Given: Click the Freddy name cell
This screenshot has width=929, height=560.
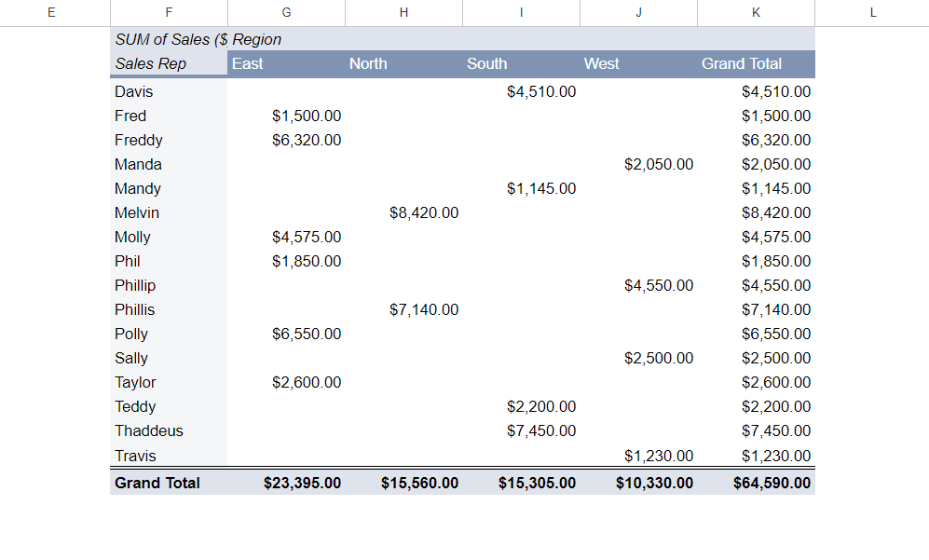Looking at the screenshot, I should pyautogui.click(x=169, y=140).
